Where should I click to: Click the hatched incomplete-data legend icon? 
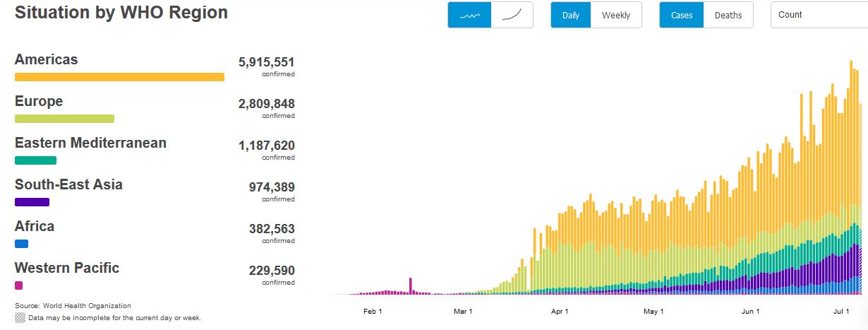[20, 318]
